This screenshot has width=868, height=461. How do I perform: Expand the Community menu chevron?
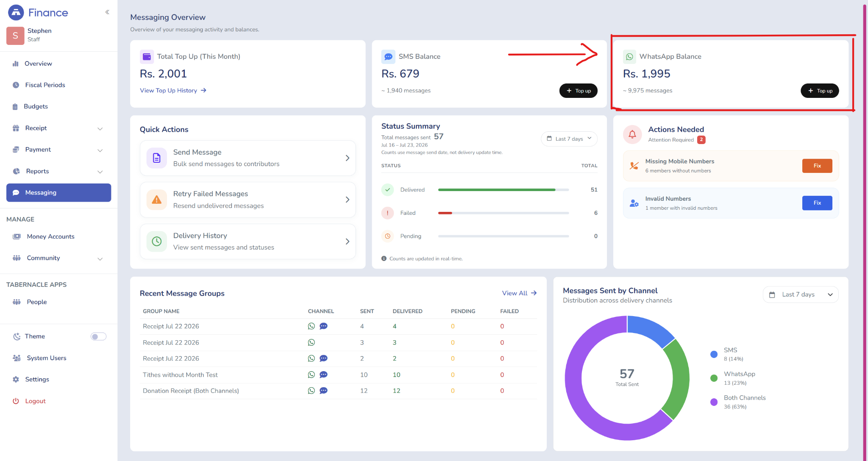[100, 258]
